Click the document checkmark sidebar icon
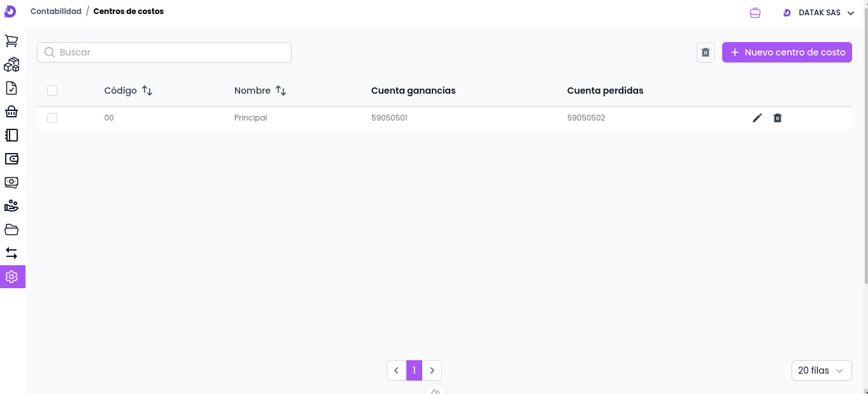Screen dimensions: 868x394 11,88
